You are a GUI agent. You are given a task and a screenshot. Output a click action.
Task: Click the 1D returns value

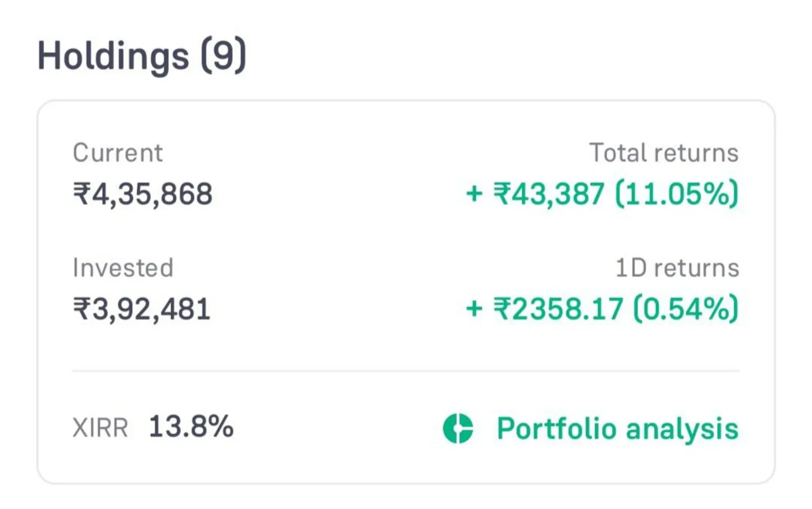pyautogui.click(x=558, y=308)
